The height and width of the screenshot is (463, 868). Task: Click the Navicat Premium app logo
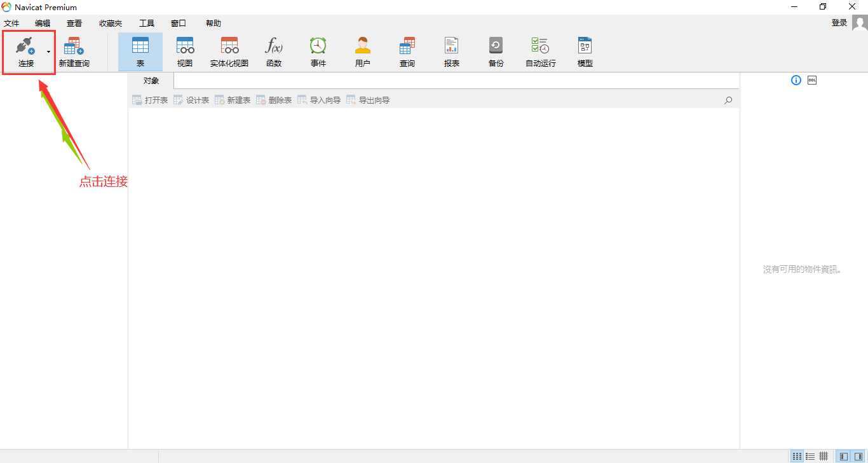[6, 7]
